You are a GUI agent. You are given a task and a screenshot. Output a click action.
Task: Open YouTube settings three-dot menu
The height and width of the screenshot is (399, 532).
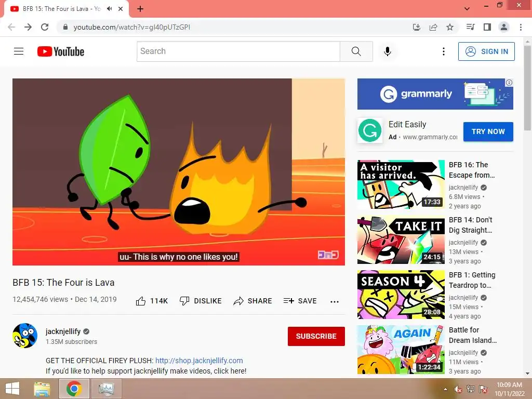[x=444, y=51]
